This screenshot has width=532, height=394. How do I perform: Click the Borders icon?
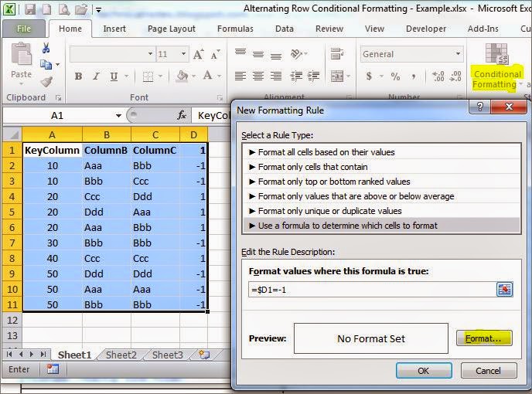[x=148, y=76]
